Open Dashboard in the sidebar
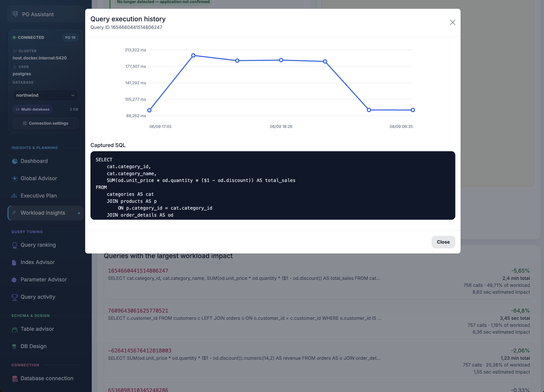This screenshot has height=392, width=544. click(45, 161)
